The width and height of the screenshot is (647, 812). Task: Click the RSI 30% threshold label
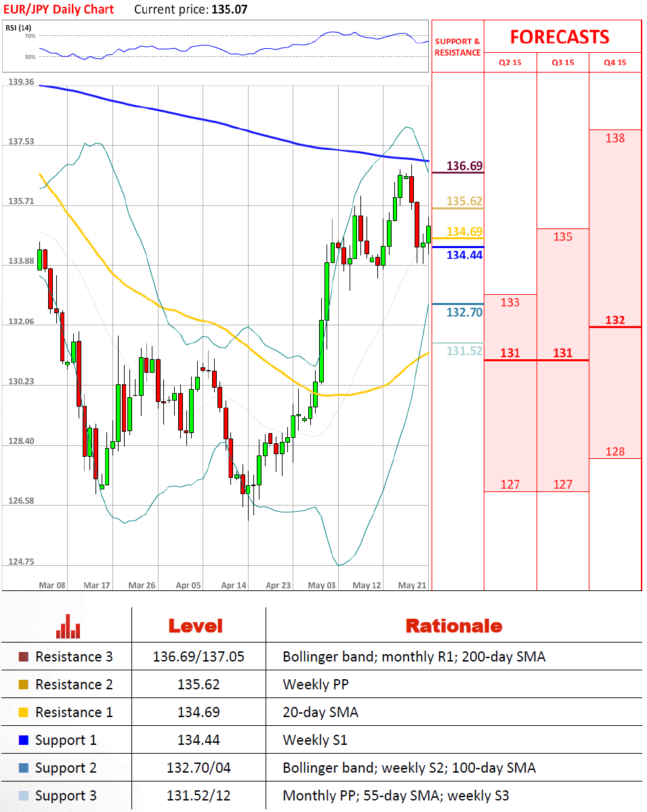pyautogui.click(x=30, y=57)
